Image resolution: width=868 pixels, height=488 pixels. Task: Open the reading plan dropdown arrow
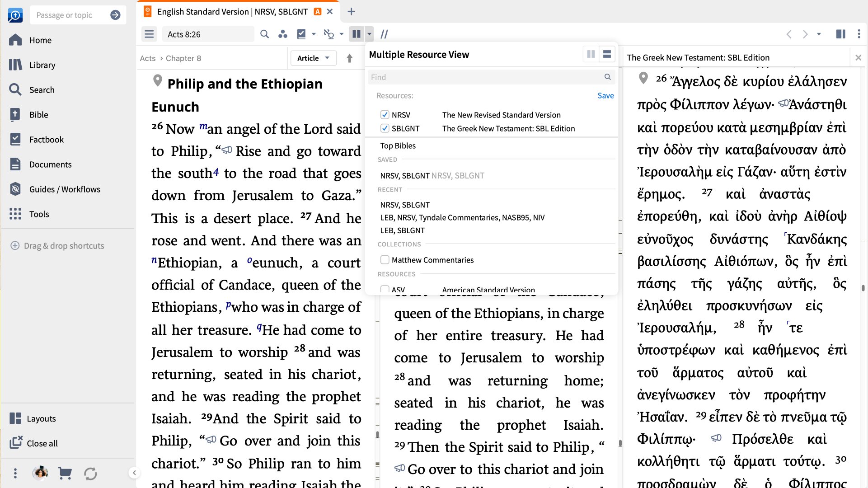[x=314, y=34]
